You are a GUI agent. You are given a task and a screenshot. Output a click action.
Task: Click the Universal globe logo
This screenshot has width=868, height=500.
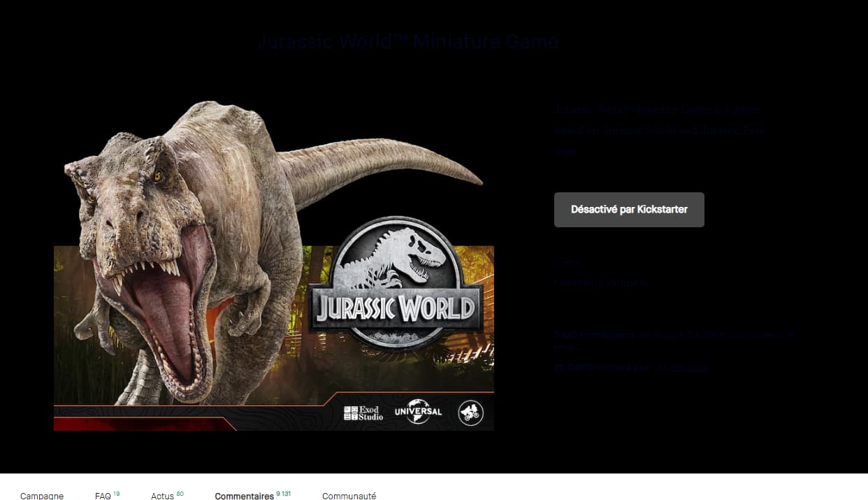coord(418,412)
